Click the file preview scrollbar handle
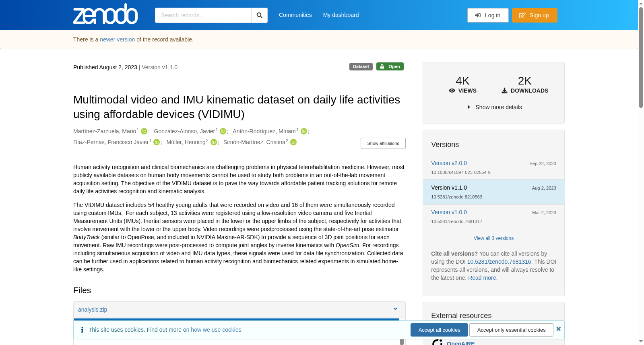The height and width of the screenshot is (345, 644). pos(402,341)
